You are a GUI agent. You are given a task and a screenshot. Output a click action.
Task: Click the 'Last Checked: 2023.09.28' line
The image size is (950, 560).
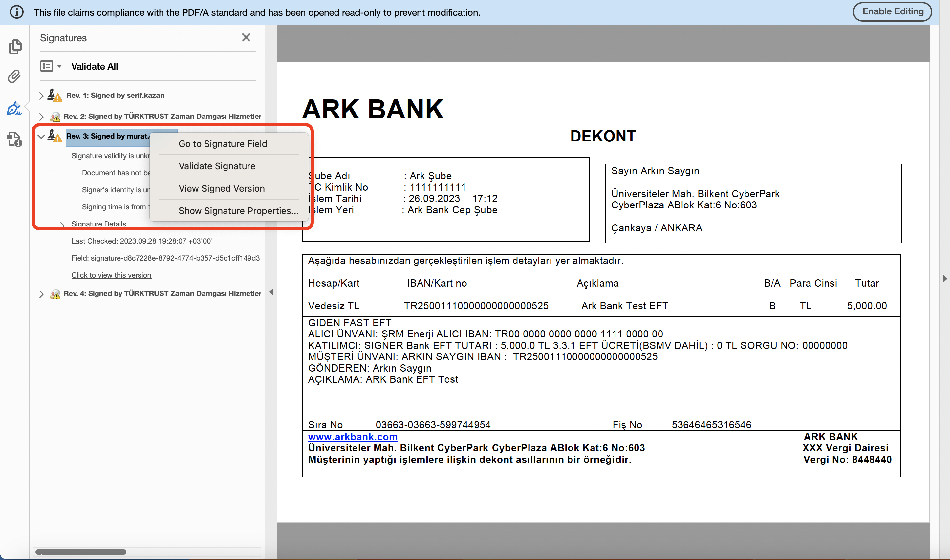pyautogui.click(x=142, y=241)
